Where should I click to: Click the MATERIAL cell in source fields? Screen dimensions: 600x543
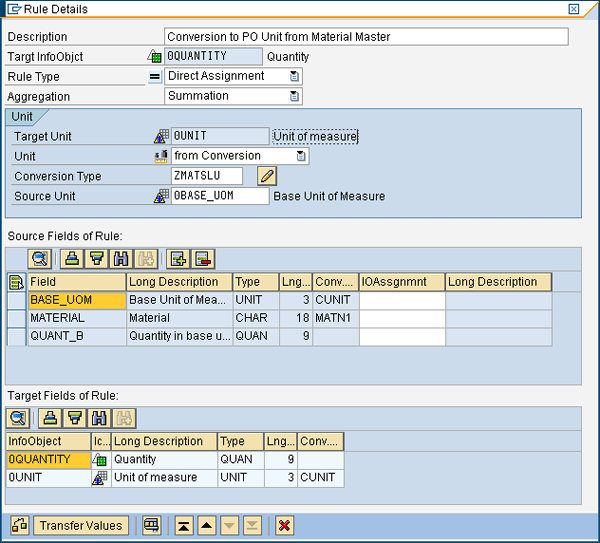tap(77, 318)
